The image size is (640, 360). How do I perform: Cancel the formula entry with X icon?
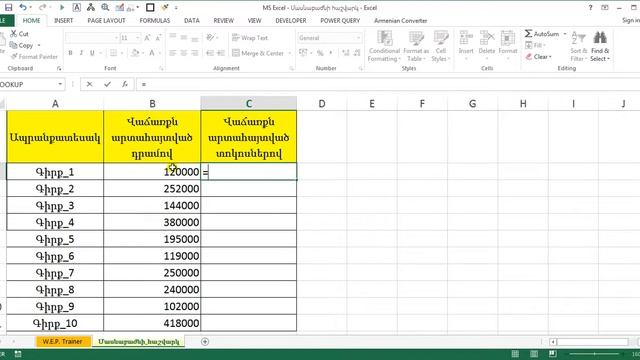89,84
